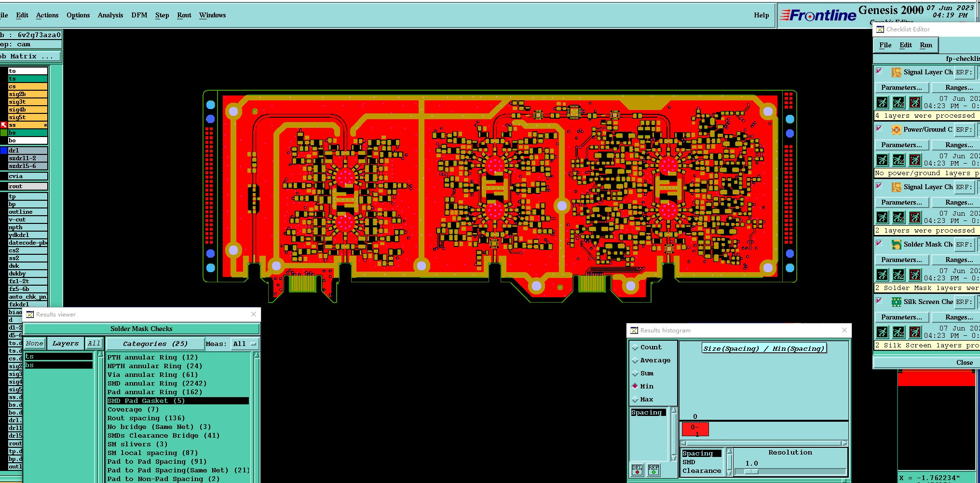Select SM slivers (3) category entry
This screenshot has height=483, width=980.
(x=137, y=444)
